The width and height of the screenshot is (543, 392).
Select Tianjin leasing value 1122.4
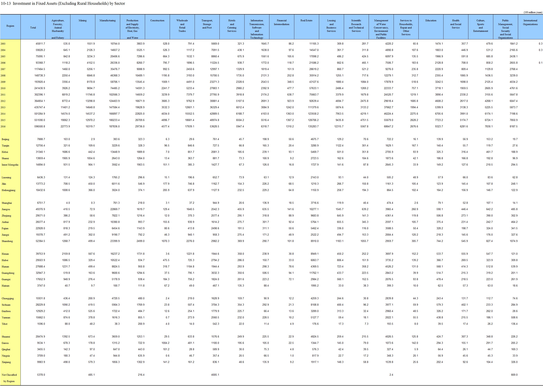coord(339,146)
